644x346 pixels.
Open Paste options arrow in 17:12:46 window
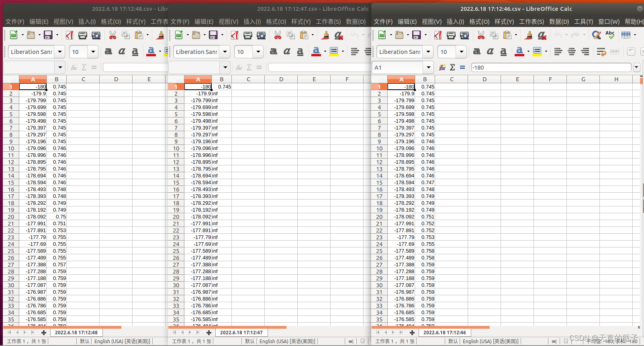coord(516,35)
